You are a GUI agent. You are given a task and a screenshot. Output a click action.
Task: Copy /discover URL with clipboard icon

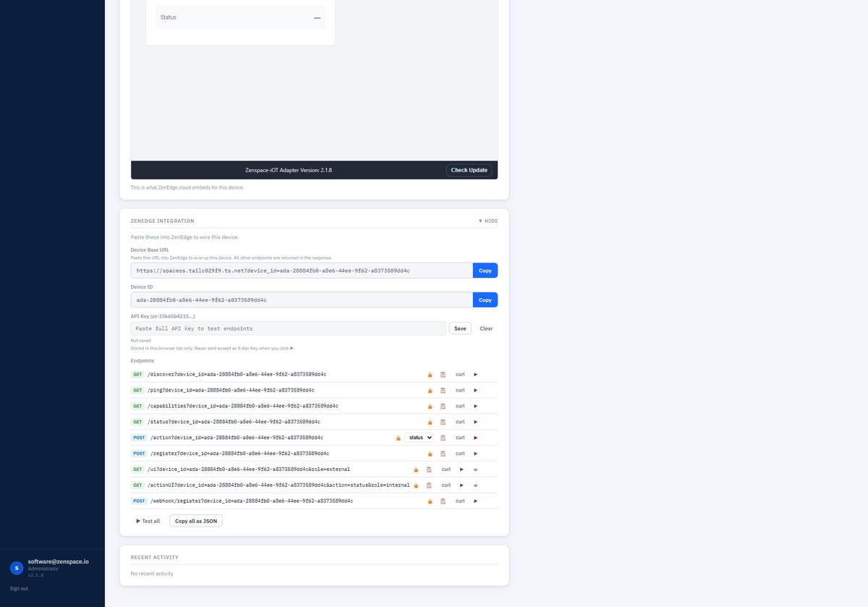tap(443, 375)
